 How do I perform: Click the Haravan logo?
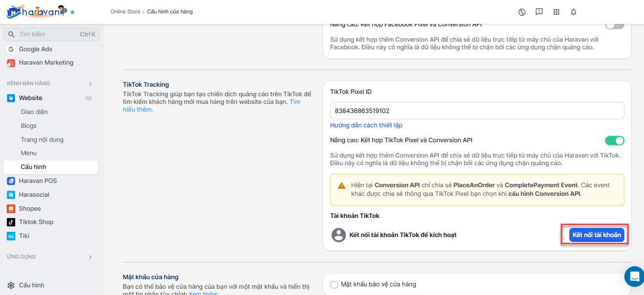36,11
